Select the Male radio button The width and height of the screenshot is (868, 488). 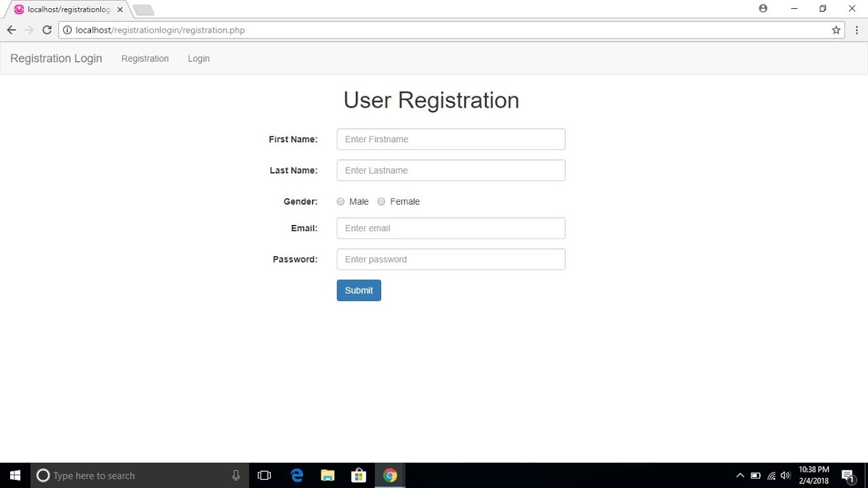coord(340,201)
